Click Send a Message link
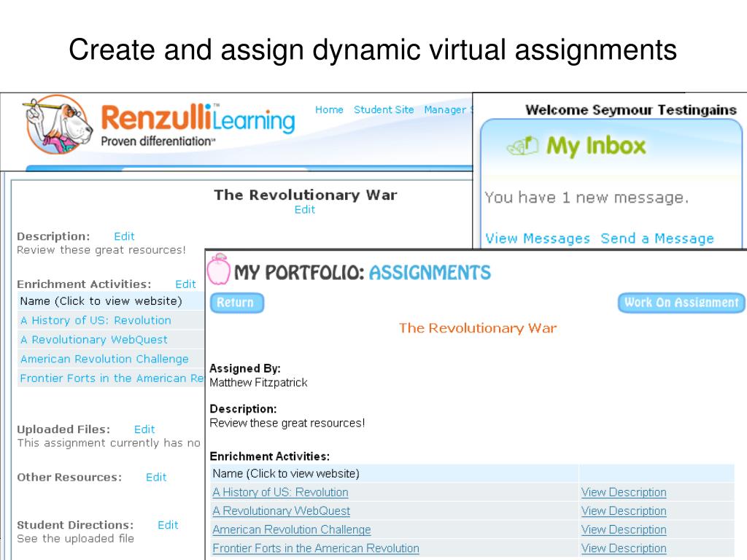 coord(657,238)
